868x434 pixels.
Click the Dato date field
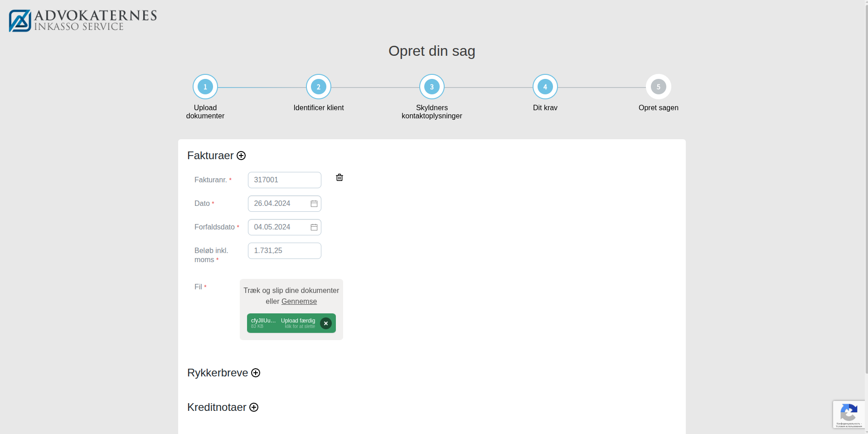[x=285, y=204]
